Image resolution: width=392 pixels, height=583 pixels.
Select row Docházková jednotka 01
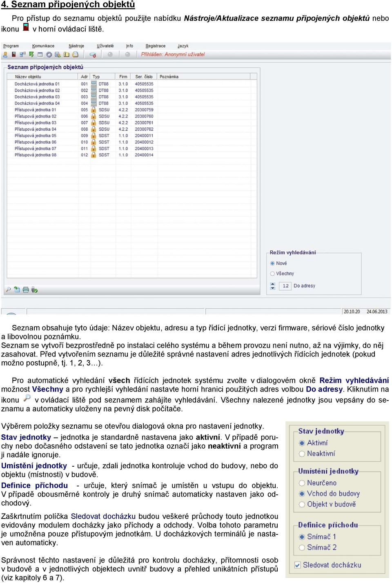point(132,84)
